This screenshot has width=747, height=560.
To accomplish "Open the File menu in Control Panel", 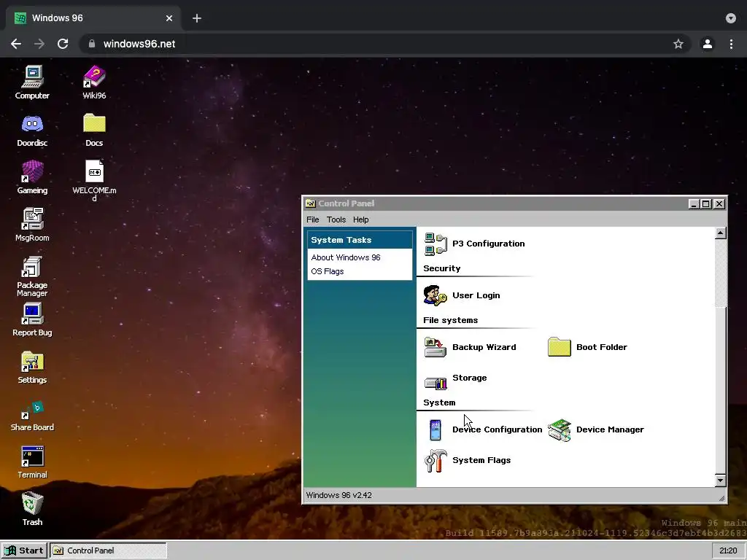I will click(x=312, y=219).
